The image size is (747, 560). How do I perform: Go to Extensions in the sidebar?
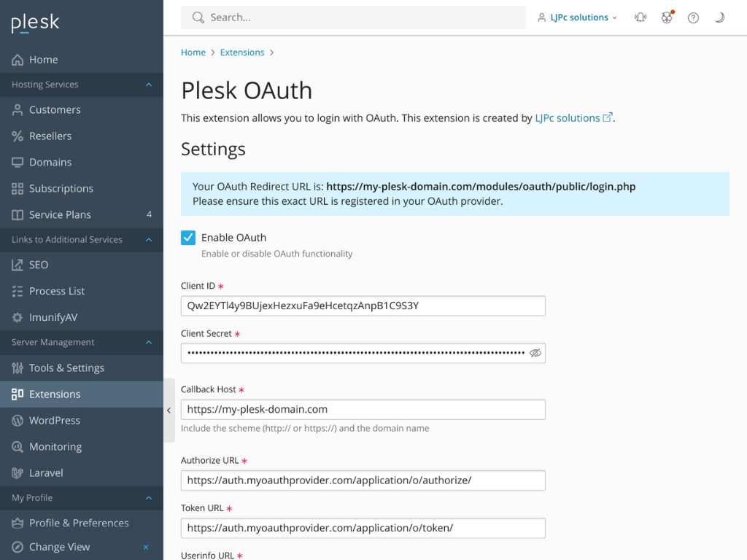coord(55,394)
